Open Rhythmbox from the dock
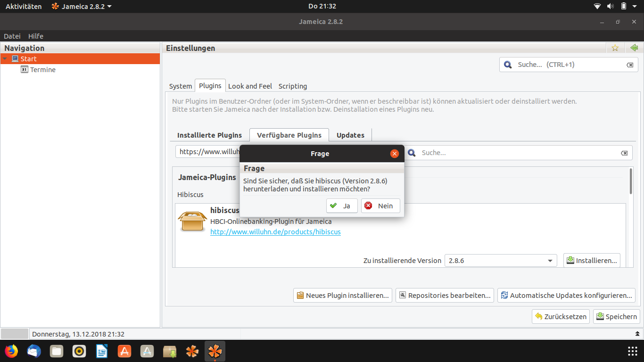This screenshot has height=362, width=644. click(x=79, y=351)
